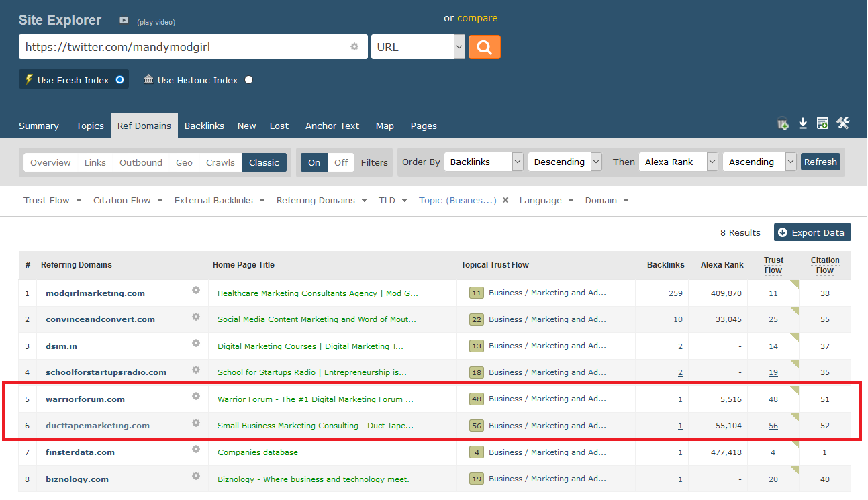
Task: Open gear menu for modgirlmarketing.com
Action: pos(196,290)
